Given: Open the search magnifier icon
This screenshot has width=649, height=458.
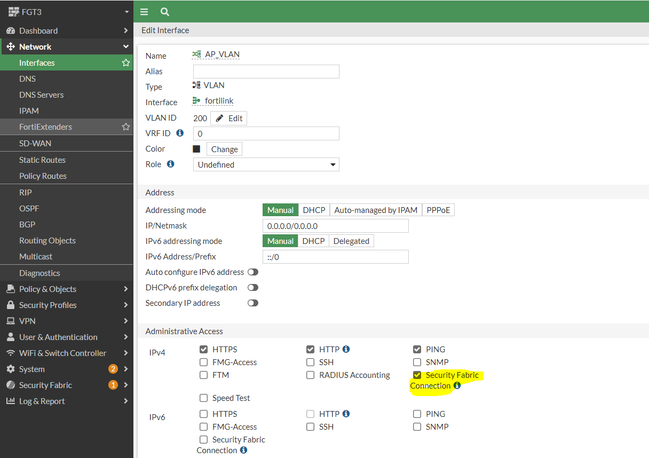Looking at the screenshot, I should pyautogui.click(x=165, y=12).
